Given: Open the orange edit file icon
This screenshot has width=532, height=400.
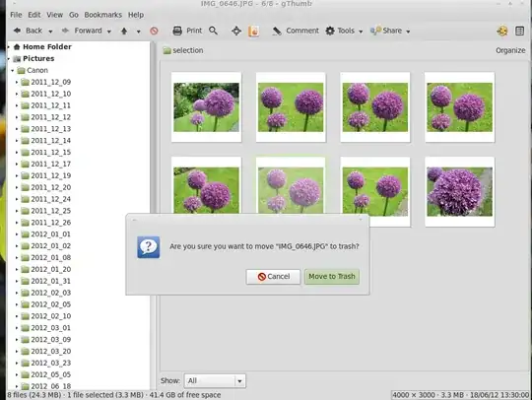Looking at the screenshot, I should tap(253, 31).
